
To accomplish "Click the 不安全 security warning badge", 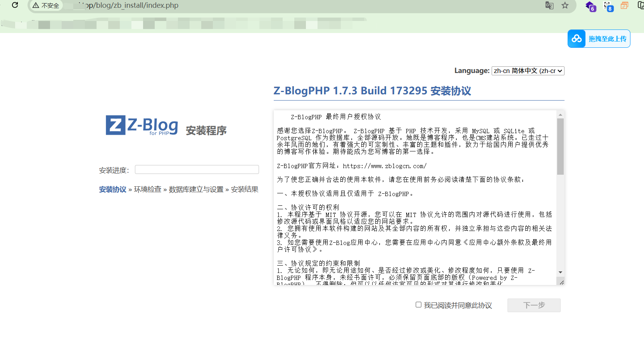I will (46, 5).
